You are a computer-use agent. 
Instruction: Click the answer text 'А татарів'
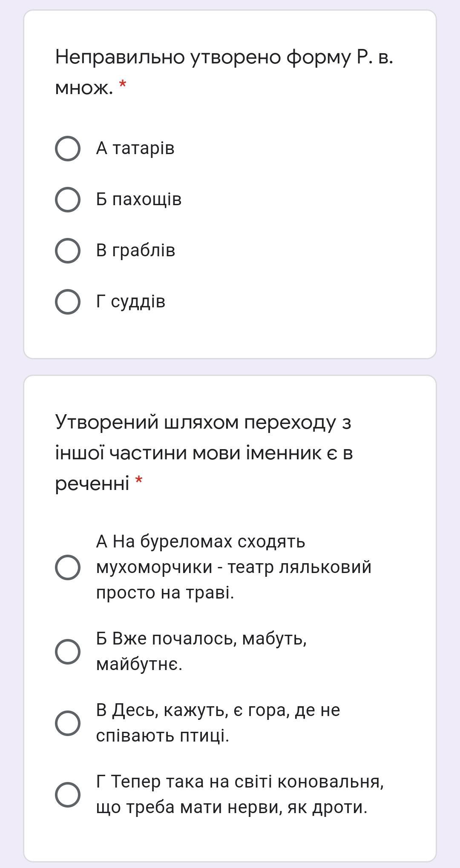(x=135, y=149)
